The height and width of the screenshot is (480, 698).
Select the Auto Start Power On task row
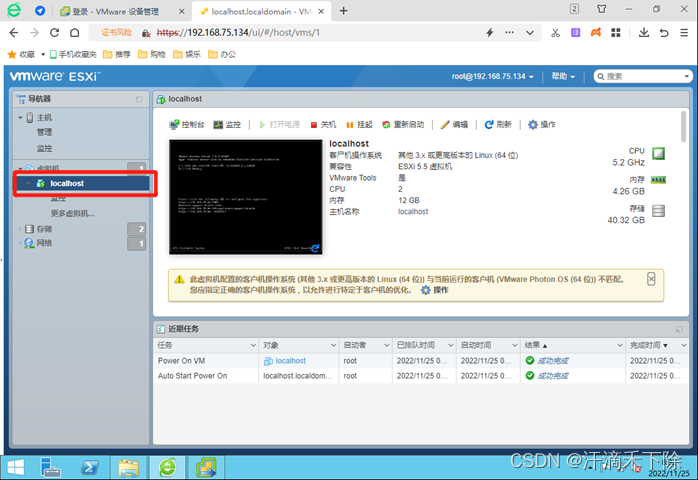tap(421, 376)
